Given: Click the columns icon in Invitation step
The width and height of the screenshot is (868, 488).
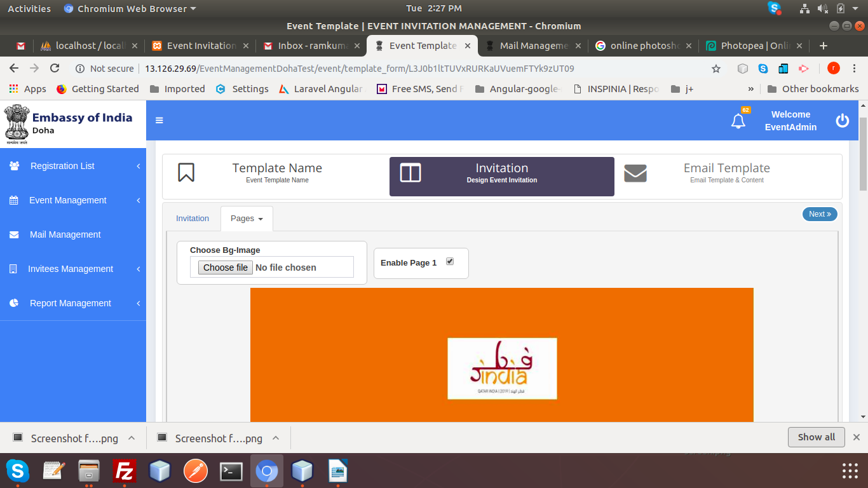Looking at the screenshot, I should tap(410, 172).
